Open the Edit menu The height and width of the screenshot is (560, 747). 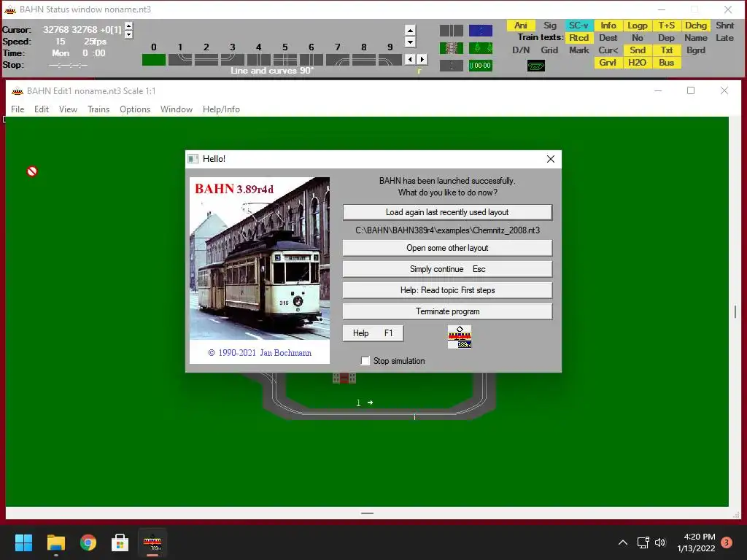(42, 109)
